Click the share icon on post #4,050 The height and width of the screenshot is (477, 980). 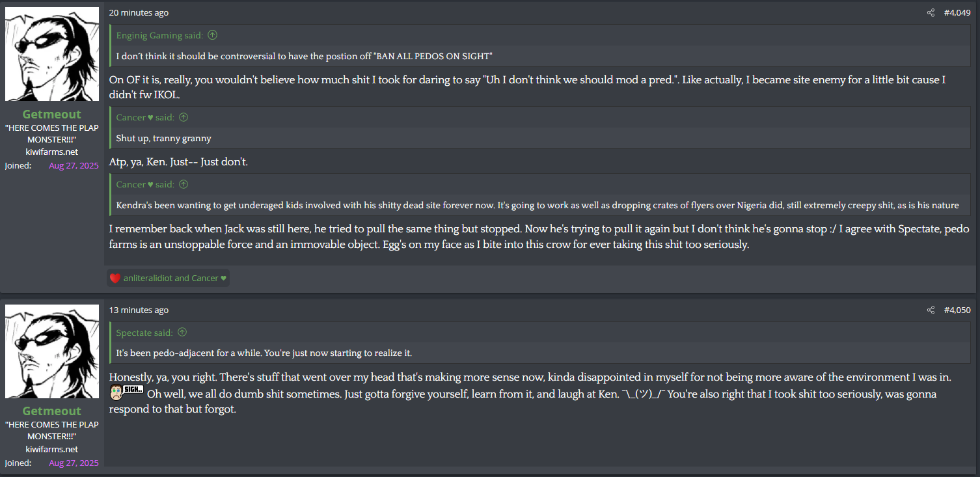[931, 310]
